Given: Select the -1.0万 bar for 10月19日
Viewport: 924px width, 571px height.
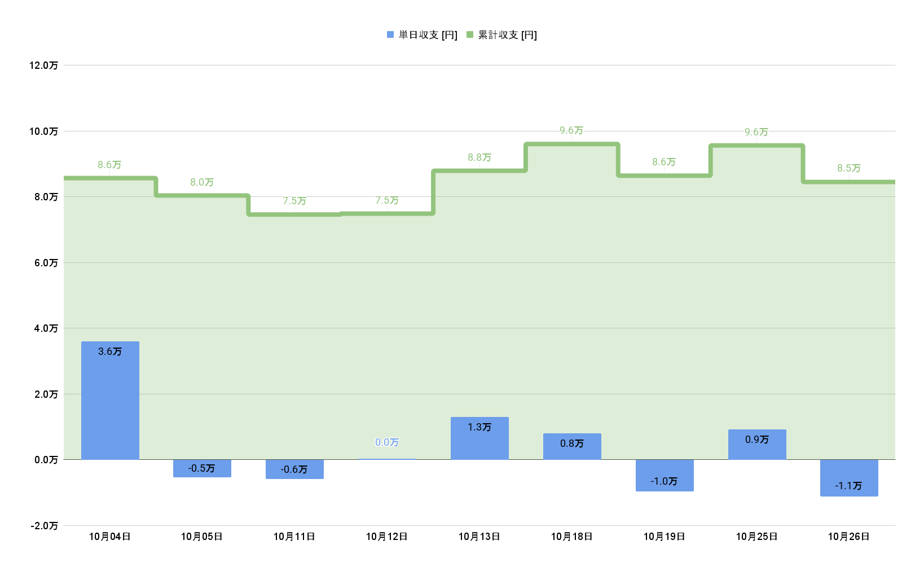Looking at the screenshot, I should pos(665,476).
